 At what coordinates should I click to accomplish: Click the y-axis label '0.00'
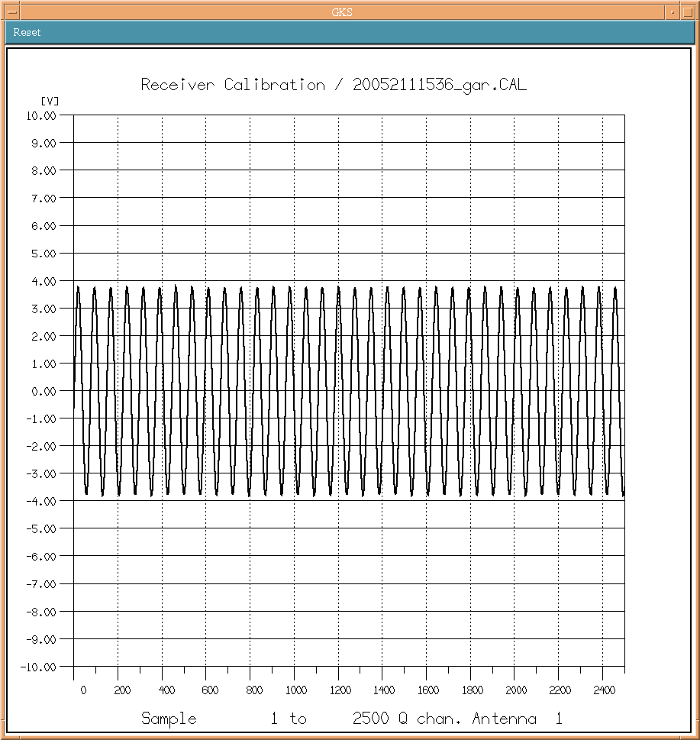tap(44, 392)
